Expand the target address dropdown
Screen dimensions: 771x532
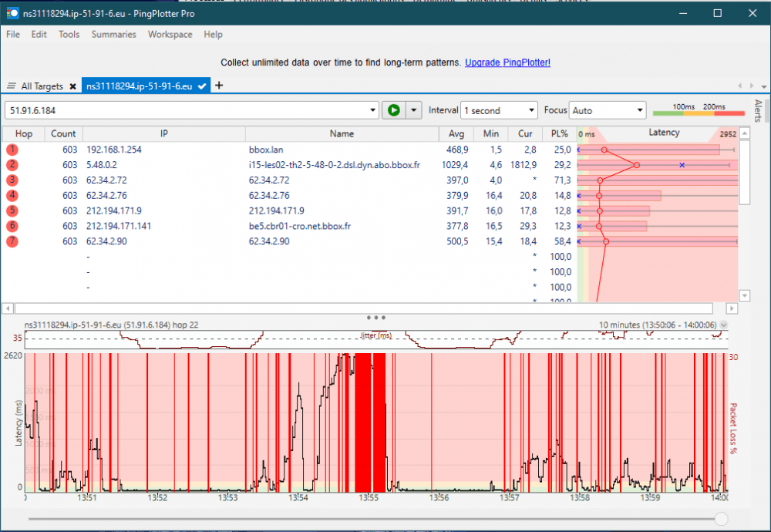pos(373,110)
